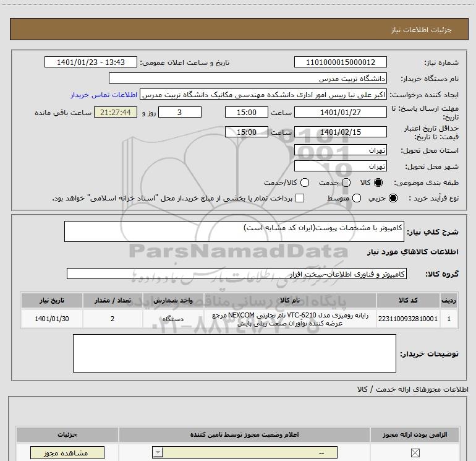The image size is (476, 461).
Task: Click the جزئیات اطلاعات نیاز page title
Action: pyautogui.click(x=422, y=30)
